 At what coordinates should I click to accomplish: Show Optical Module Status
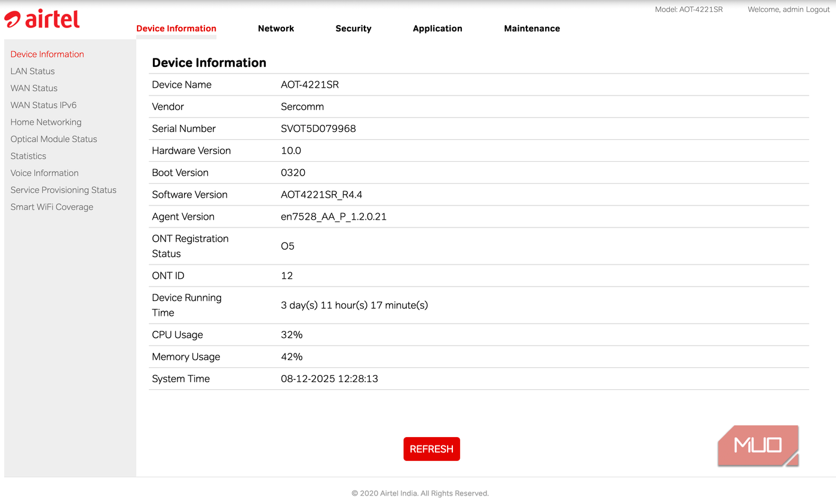pyautogui.click(x=54, y=139)
